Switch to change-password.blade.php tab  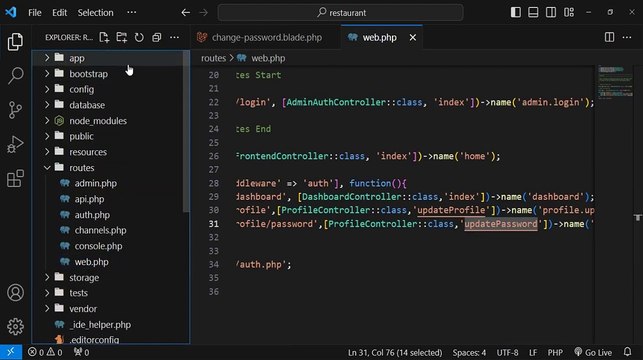[265, 37]
